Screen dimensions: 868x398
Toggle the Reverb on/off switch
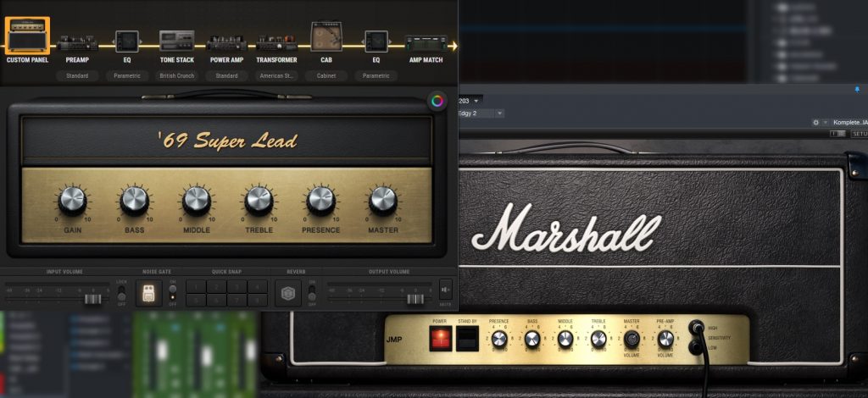(312, 293)
